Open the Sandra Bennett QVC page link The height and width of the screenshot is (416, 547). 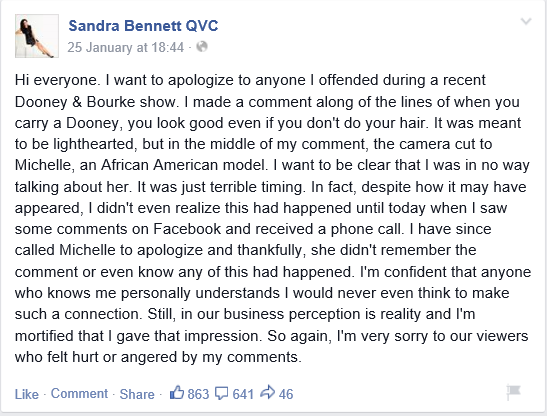tap(143, 26)
